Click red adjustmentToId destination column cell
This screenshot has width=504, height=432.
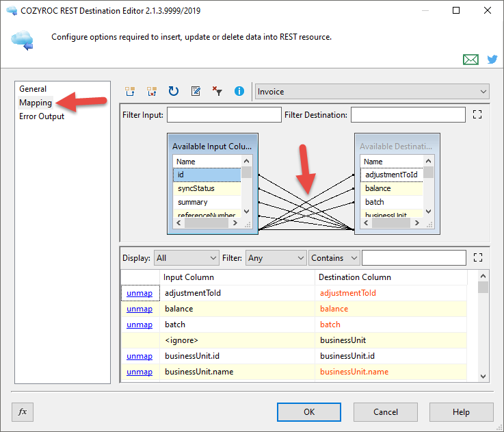(x=391, y=293)
